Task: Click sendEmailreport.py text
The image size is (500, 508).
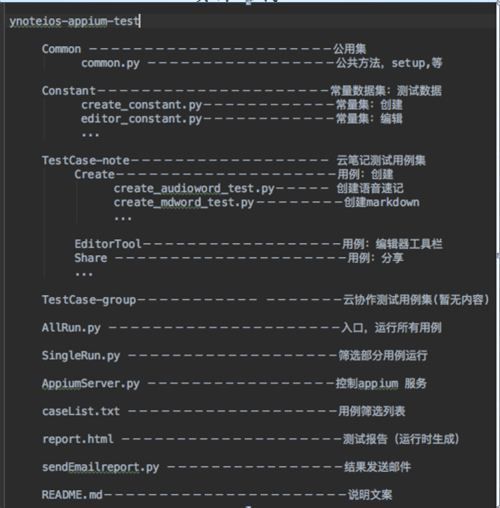Action: [x=101, y=467]
